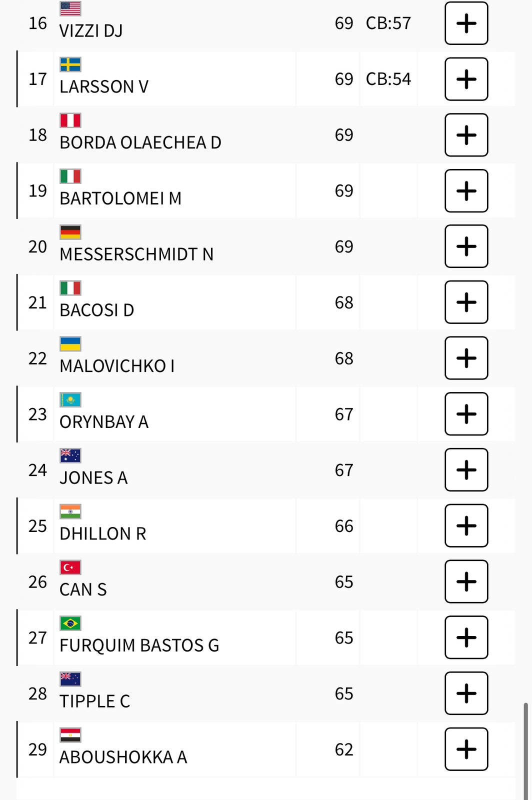Click plus icon for ORYNBAY A
The width and height of the screenshot is (532, 800).
466,414
